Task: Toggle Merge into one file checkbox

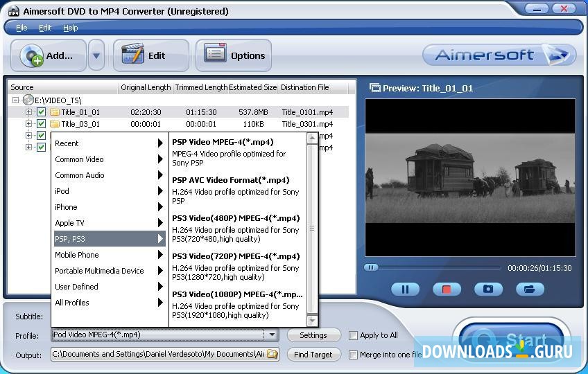Action: click(x=354, y=355)
